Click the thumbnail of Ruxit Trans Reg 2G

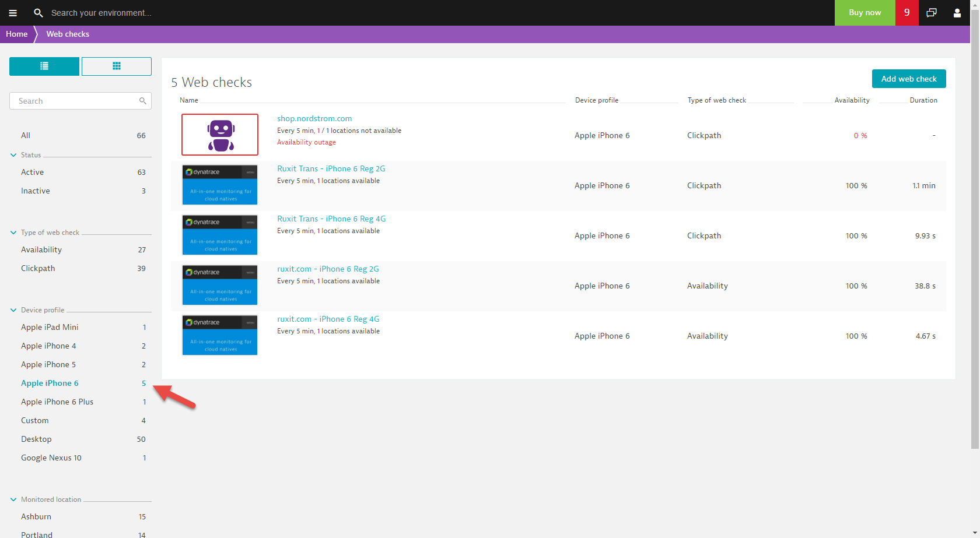coord(220,185)
